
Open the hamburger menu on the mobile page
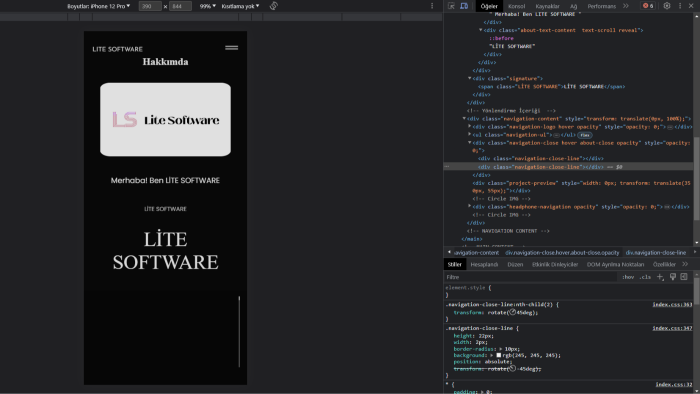tap(231, 48)
